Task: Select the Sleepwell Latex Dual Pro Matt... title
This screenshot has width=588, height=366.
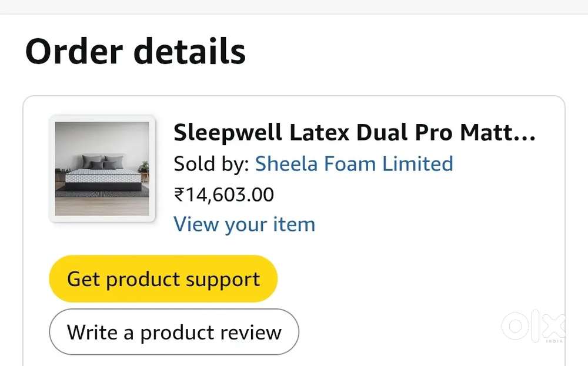Action: coord(355,133)
